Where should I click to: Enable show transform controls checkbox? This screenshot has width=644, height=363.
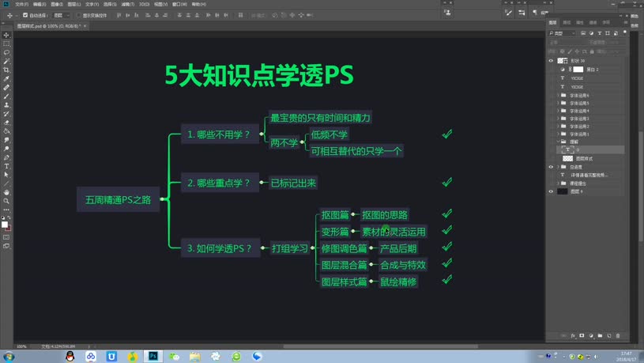point(78,15)
